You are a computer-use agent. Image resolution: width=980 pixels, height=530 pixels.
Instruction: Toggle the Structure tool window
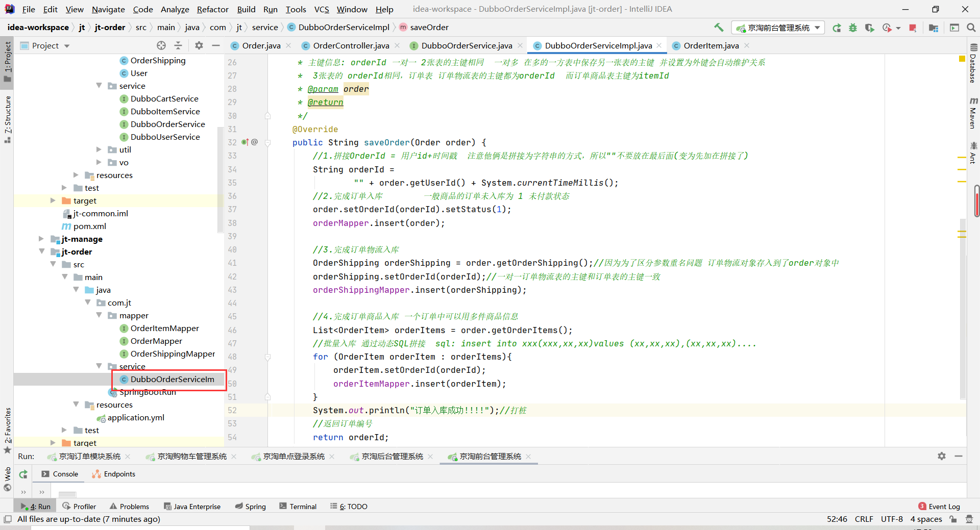click(x=7, y=119)
